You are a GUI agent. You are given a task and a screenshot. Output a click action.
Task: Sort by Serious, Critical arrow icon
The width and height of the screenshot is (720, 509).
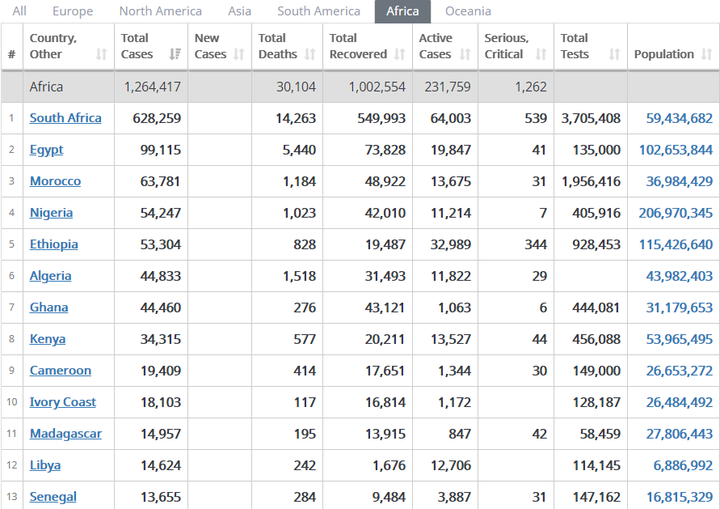pos(541,55)
